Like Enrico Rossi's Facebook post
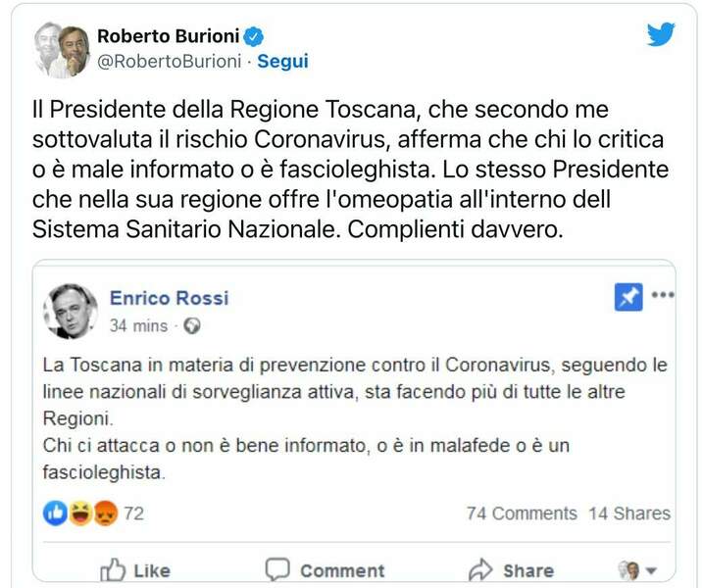 (x=136, y=569)
